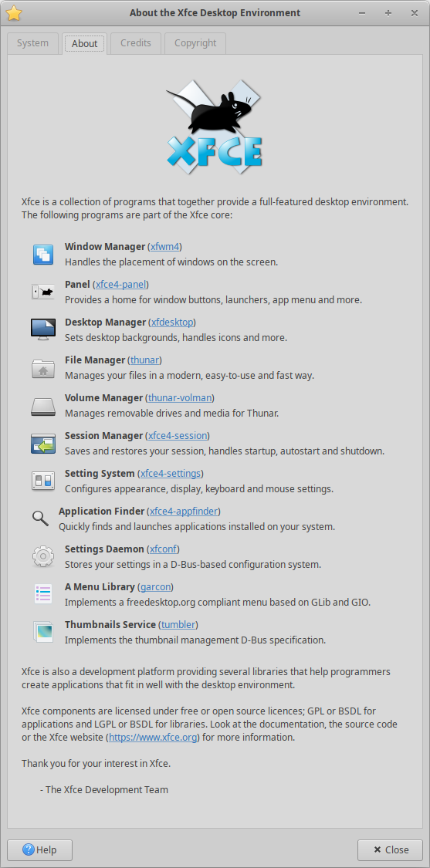Viewport: 430px width, 868px height.
Task: Click the Desktop Manager monitor icon
Action: pos(42,329)
